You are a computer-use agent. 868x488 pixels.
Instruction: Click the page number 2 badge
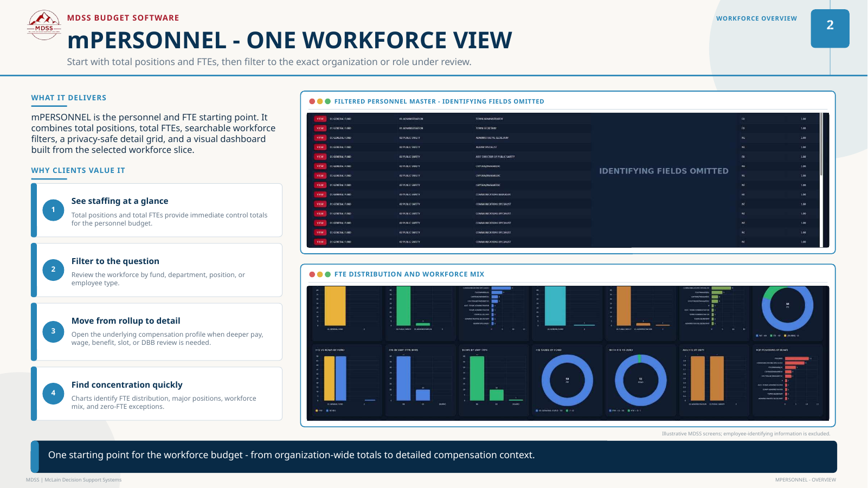click(830, 28)
